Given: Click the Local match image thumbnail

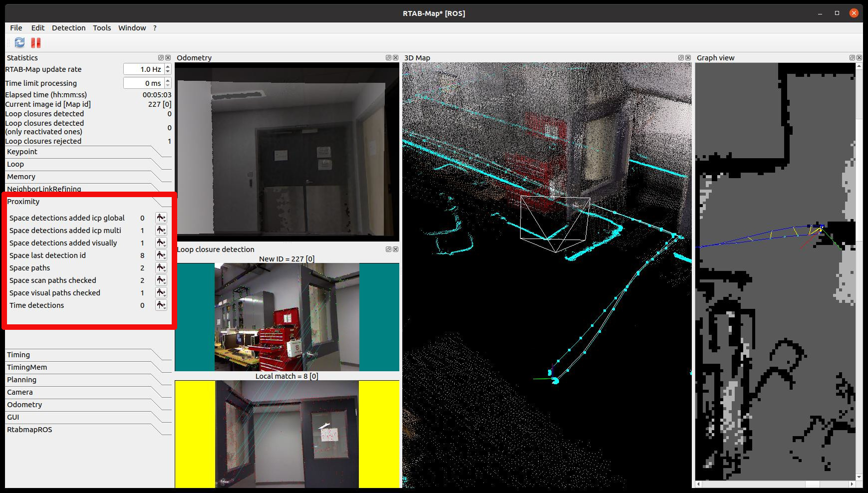Looking at the screenshot, I should coord(287,434).
